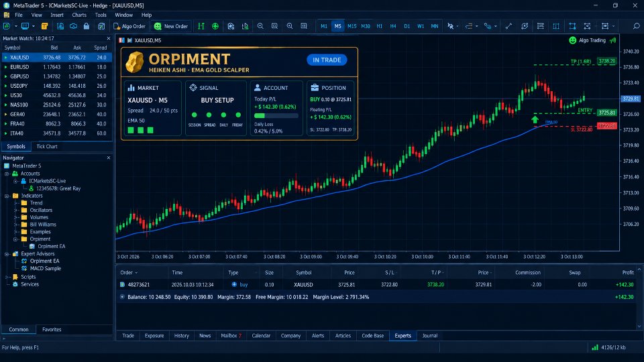
Task: Expand the Bill Williams folder
Action: (x=15, y=225)
